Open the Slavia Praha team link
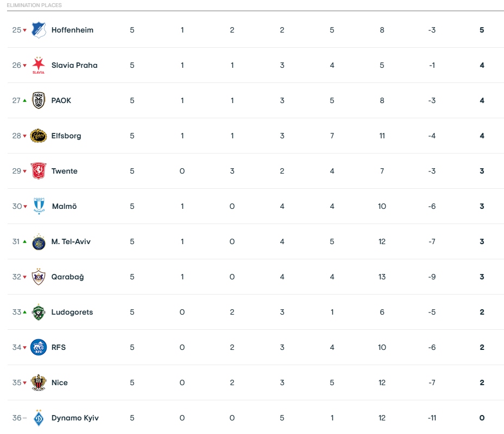The image size is (504, 434). [x=74, y=65]
